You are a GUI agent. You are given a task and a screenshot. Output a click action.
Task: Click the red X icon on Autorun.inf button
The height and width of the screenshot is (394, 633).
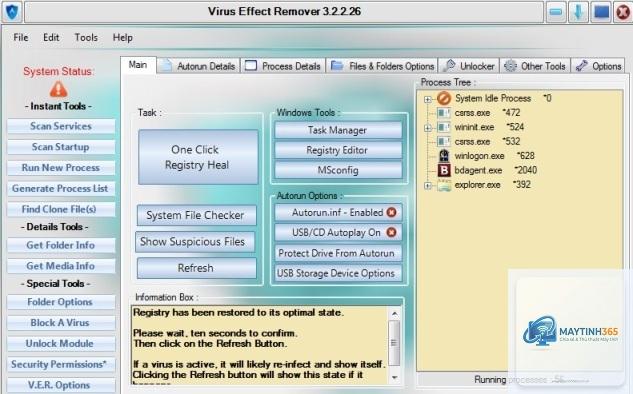pos(391,212)
